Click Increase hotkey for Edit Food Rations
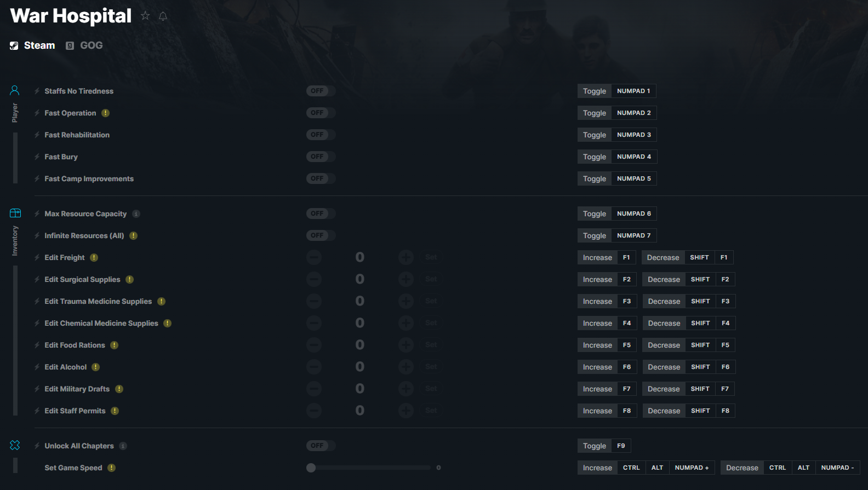This screenshot has width=868, height=490. click(x=597, y=345)
